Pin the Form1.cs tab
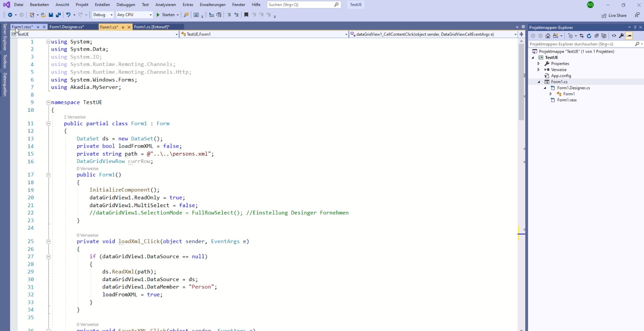The width and height of the screenshot is (644, 331). (x=123, y=27)
